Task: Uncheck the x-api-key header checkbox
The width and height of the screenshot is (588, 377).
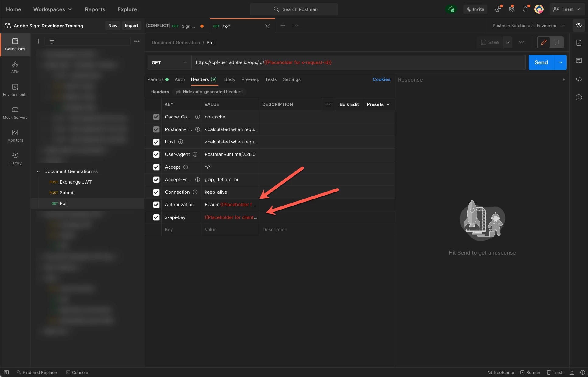Action: tap(156, 217)
